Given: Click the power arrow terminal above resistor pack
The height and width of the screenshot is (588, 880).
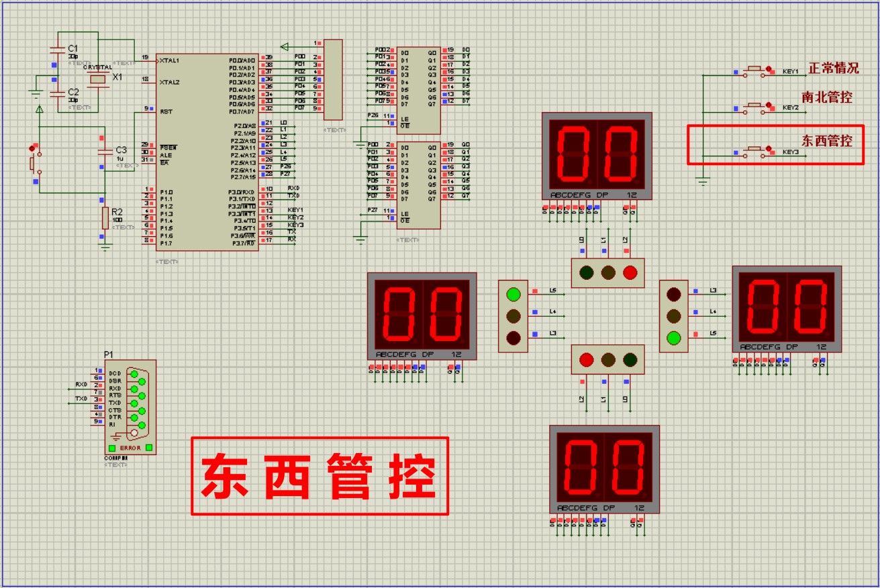Looking at the screenshot, I should [285, 46].
